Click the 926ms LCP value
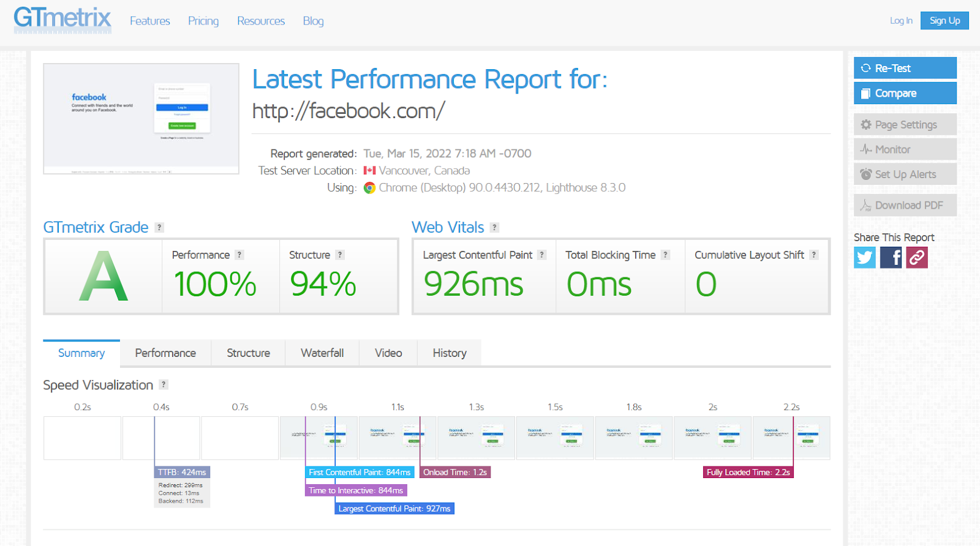Screen dimensions: 980x546 coord(473,284)
